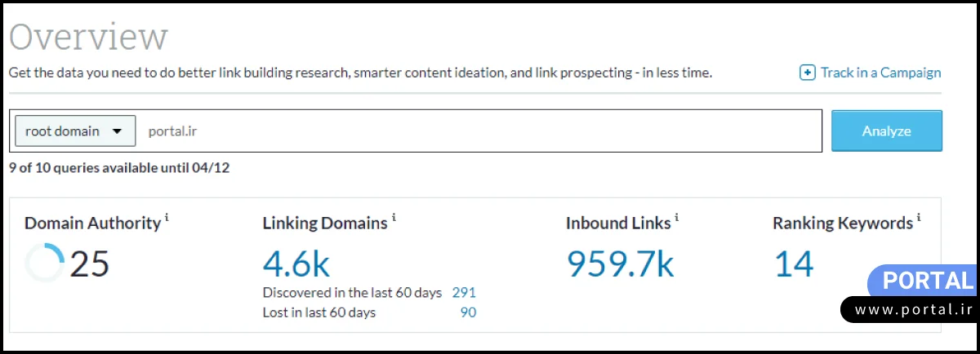Click the 14 ranking keywords value
This screenshot has height=354, width=980.
(x=793, y=263)
